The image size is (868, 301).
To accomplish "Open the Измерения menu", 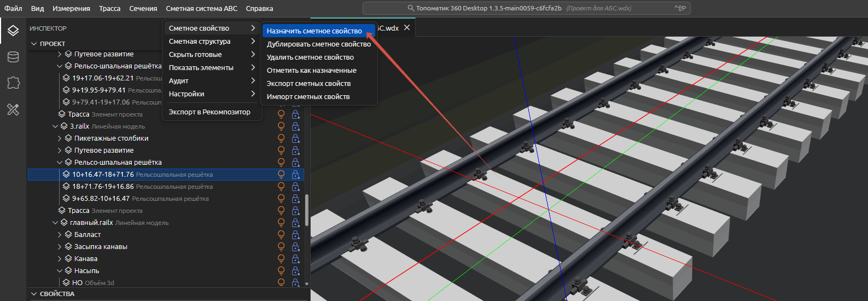I will click(71, 8).
